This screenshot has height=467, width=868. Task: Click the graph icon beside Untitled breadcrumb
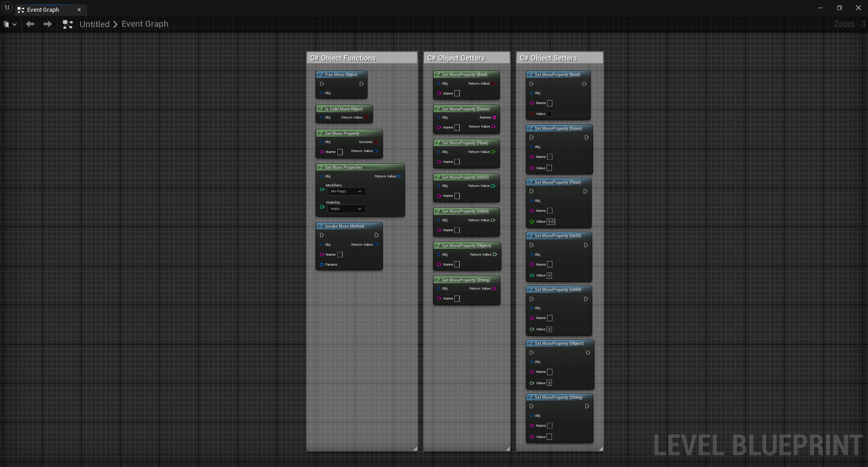(68, 24)
